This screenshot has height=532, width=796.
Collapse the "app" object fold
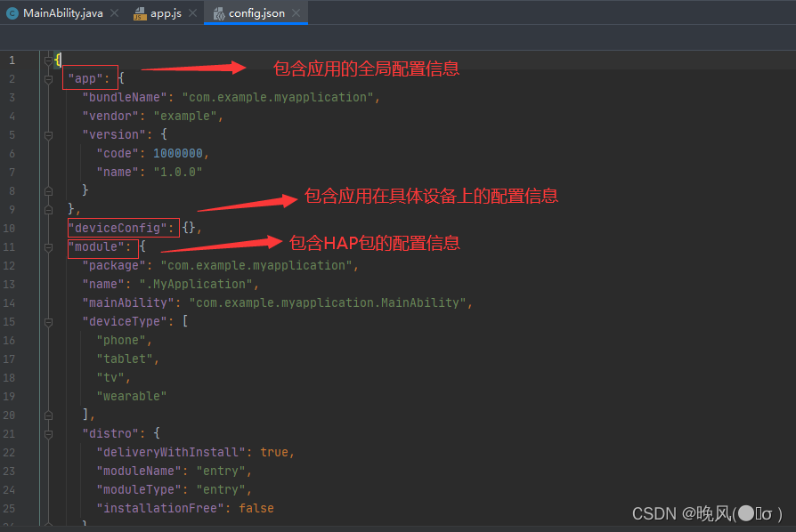[x=48, y=78]
